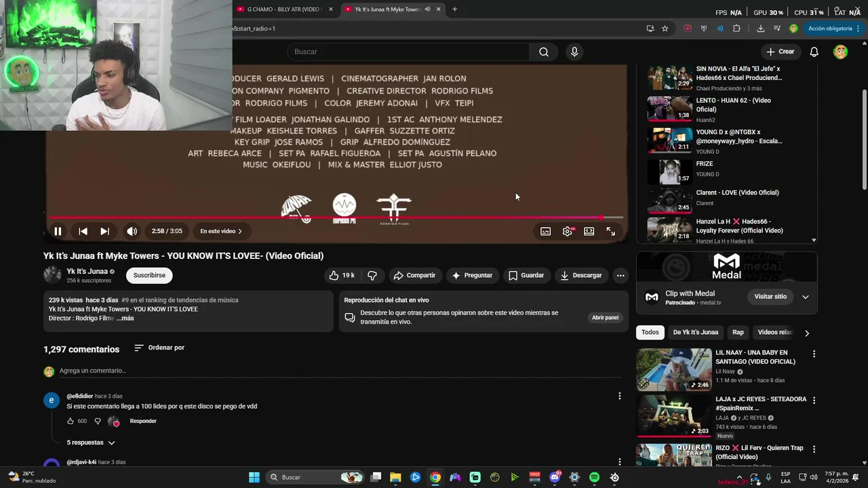Expand the Medal ad details chevron
Image resolution: width=868 pixels, height=488 pixels.
(x=805, y=297)
